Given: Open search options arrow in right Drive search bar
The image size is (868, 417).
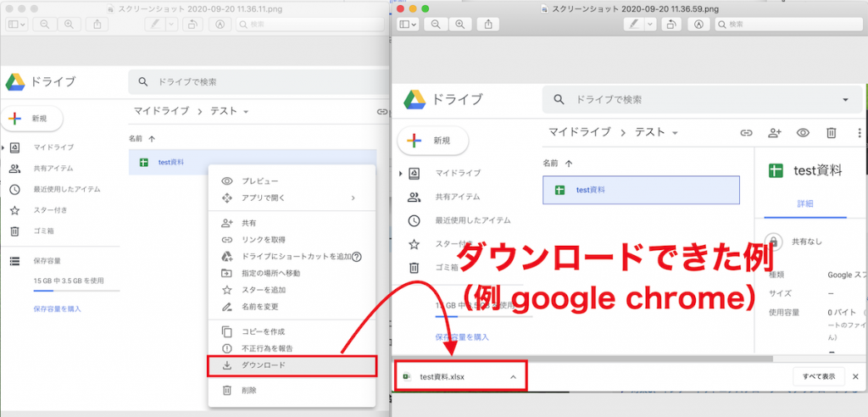Looking at the screenshot, I should tap(845, 99).
